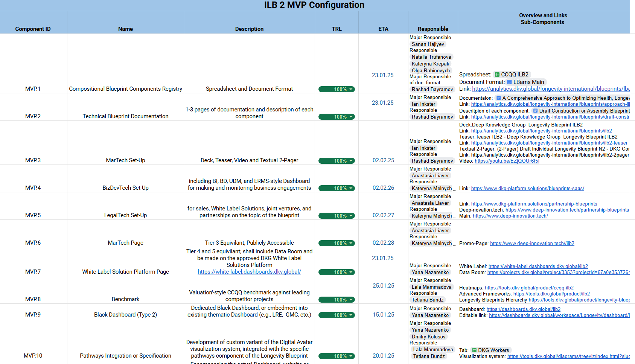The width and height of the screenshot is (635, 364).
Task: Open the TRL dropdown arrow in MVP.4 row
Action: click(x=351, y=188)
